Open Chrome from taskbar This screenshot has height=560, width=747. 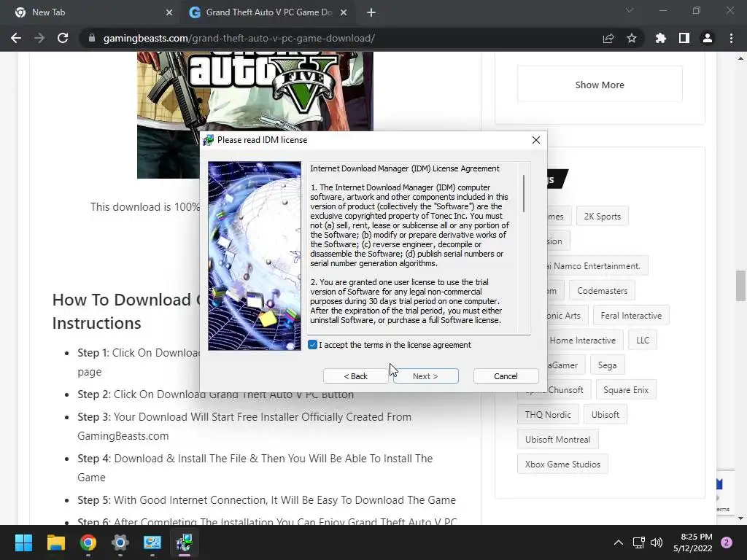click(x=88, y=542)
